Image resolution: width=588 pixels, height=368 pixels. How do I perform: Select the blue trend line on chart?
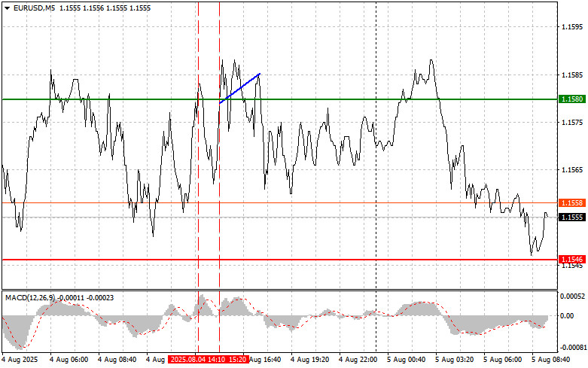tap(240, 88)
